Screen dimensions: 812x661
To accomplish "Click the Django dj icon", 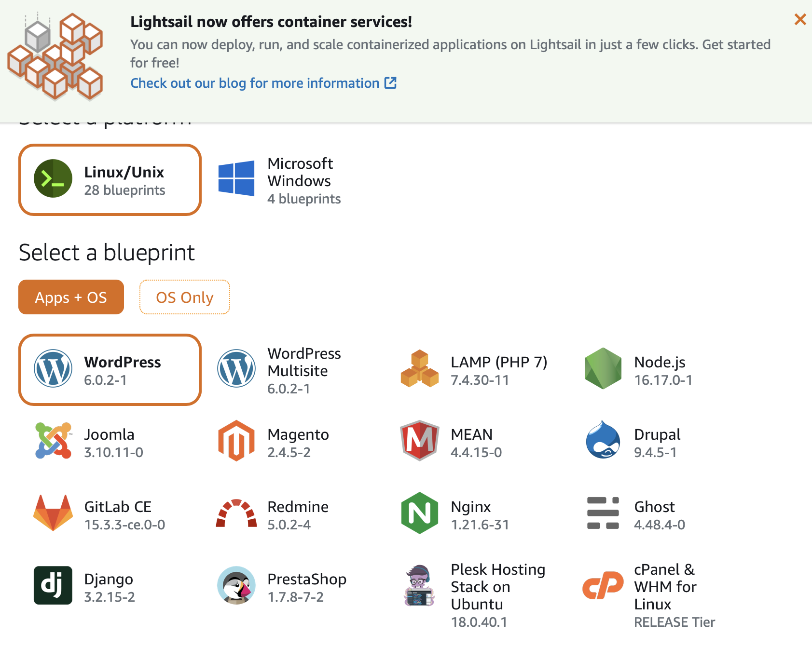I will tap(53, 585).
